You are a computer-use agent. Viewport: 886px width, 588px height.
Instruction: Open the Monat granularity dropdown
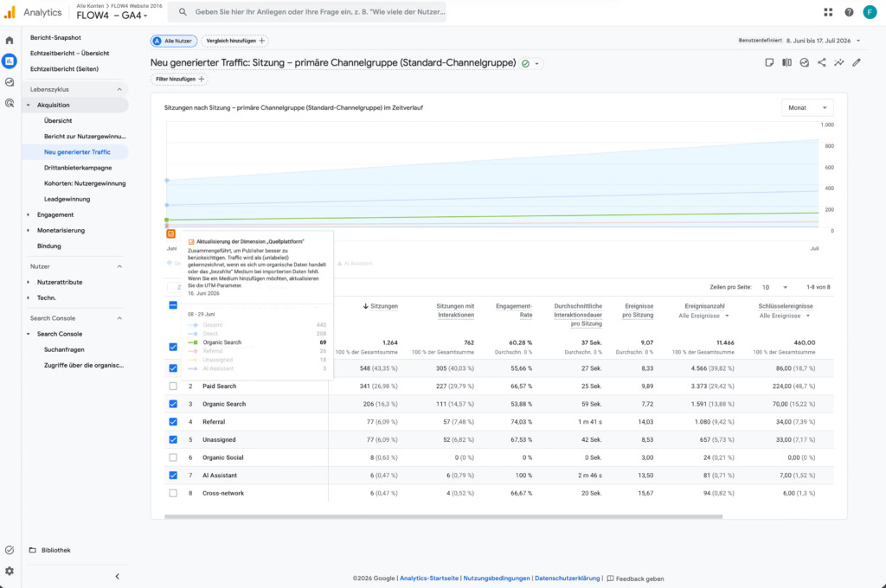pos(807,108)
